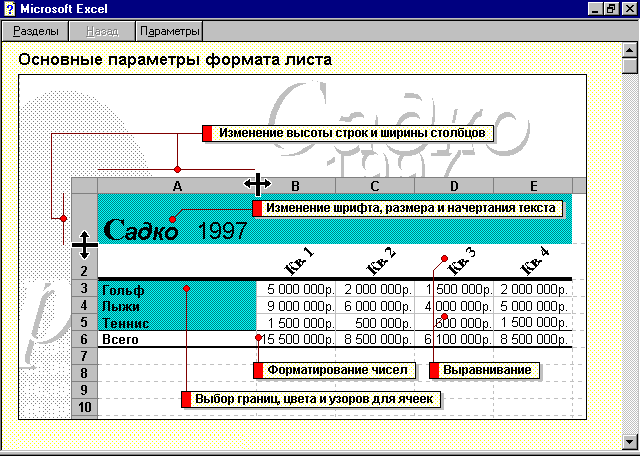
Task: Click the help icon in the title bar
Action: tap(9, 9)
